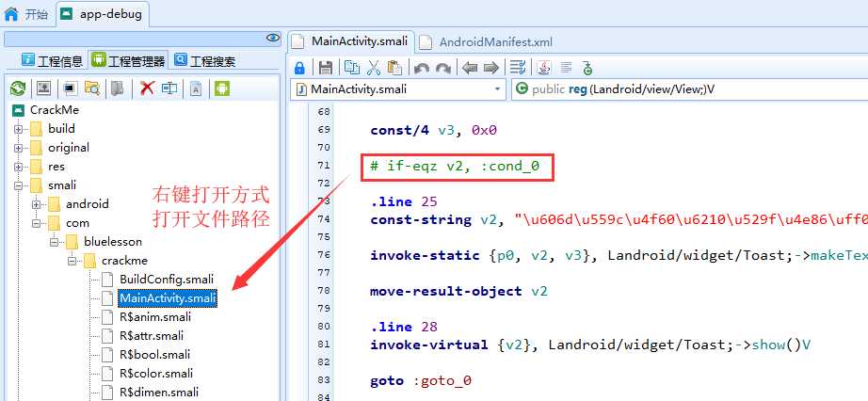Image resolution: width=868 pixels, height=401 pixels.
Task: Open the 工程信息 tab
Action: 52,60
